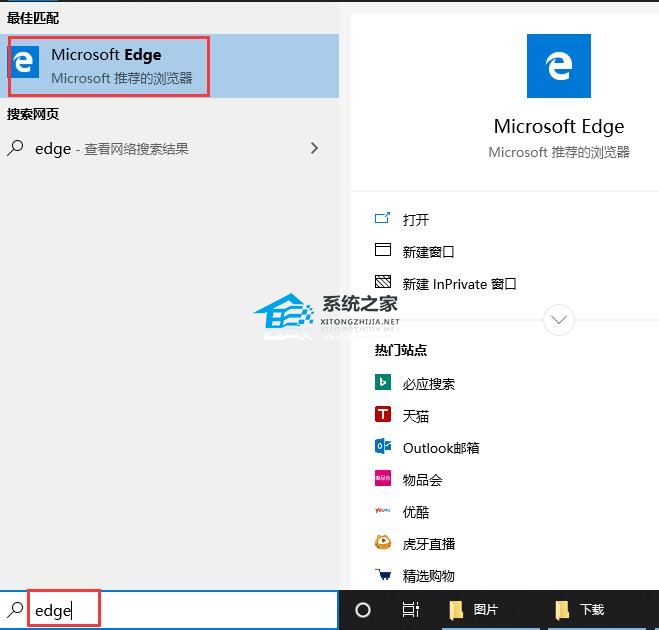Open Microsoft Edge best match result

pyautogui.click(x=169, y=66)
